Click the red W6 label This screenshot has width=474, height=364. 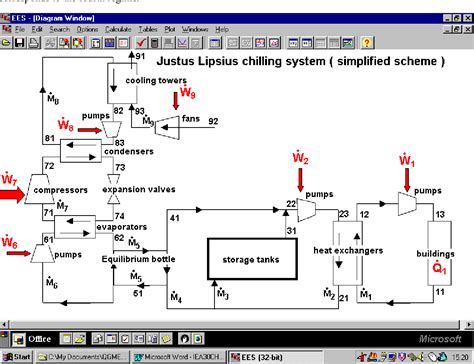(9, 242)
